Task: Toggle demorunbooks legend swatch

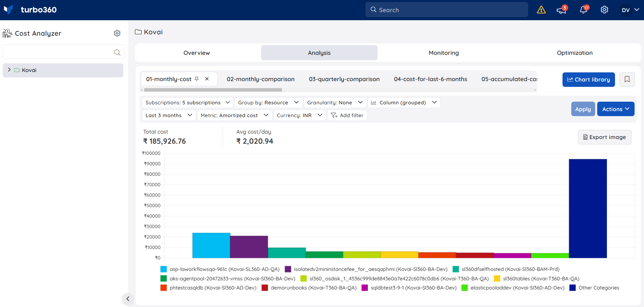Action: (x=265, y=288)
